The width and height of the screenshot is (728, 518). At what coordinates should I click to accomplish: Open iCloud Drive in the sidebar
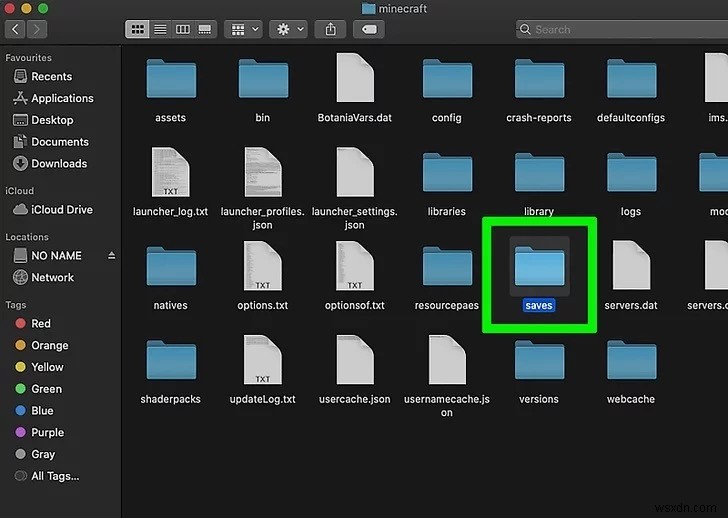[x=52, y=210]
